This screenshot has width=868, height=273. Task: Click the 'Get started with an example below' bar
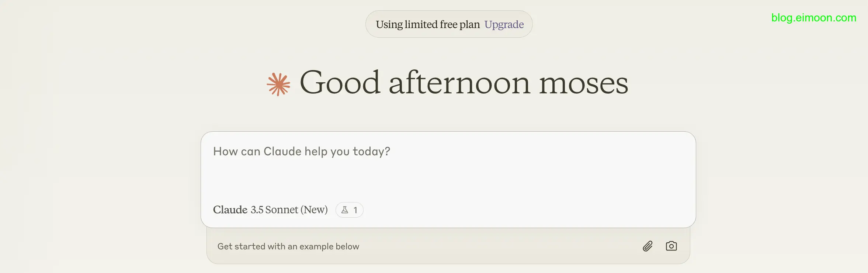[288, 246]
